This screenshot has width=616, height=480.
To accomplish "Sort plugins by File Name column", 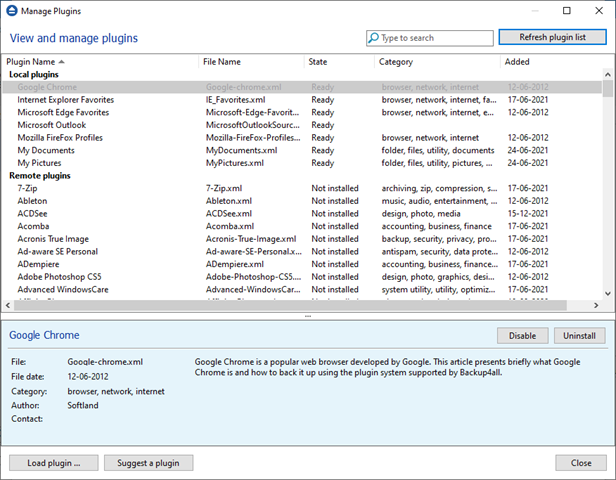I will 222,62.
